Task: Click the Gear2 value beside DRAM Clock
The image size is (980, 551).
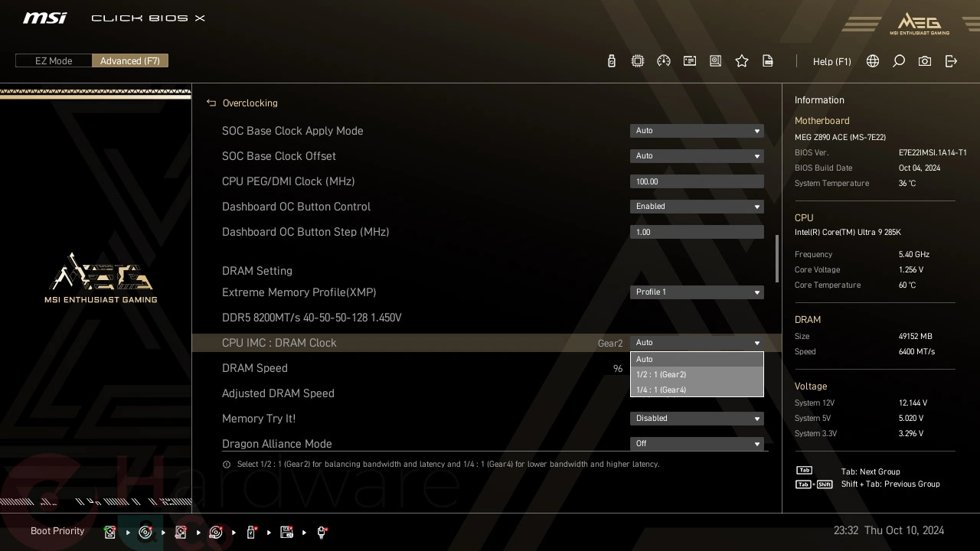Action: (x=610, y=344)
